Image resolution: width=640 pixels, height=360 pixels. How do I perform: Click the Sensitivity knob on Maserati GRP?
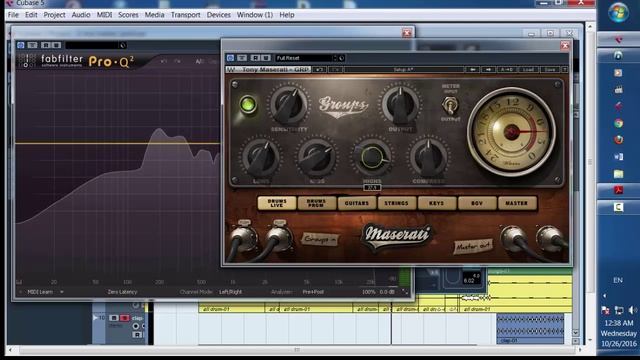[x=289, y=105]
